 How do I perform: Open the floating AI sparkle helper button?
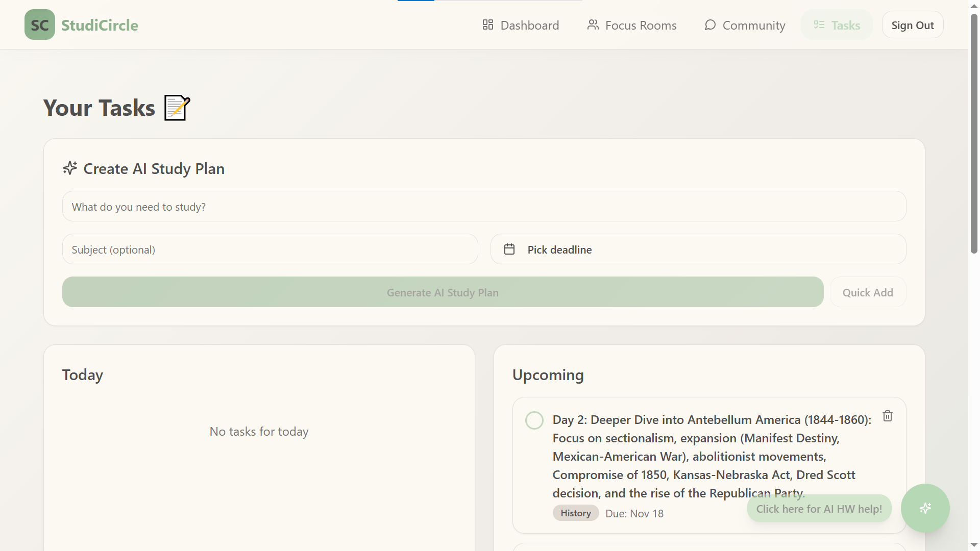[x=925, y=508]
